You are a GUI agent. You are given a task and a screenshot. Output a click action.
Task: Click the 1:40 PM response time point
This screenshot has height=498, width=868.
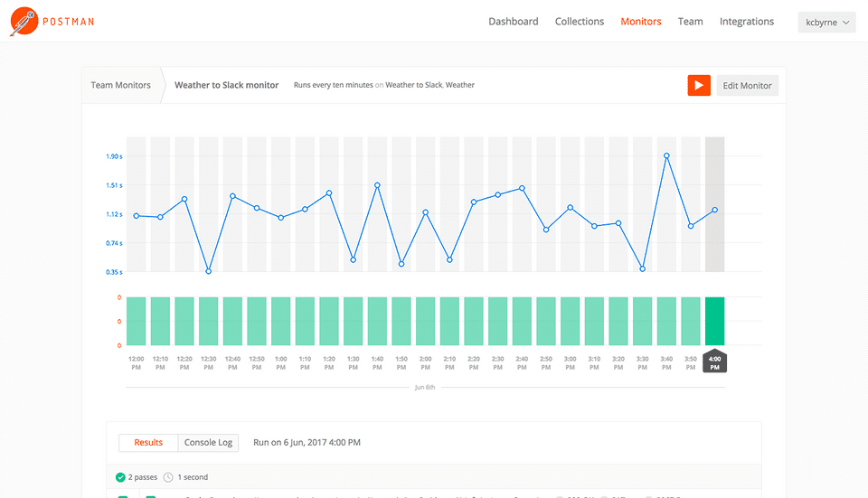(x=377, y=185)
